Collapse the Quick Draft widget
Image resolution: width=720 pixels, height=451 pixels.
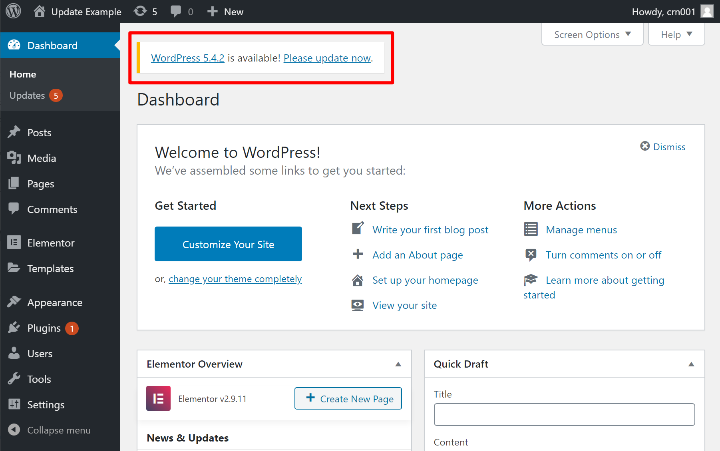[687, 364]
